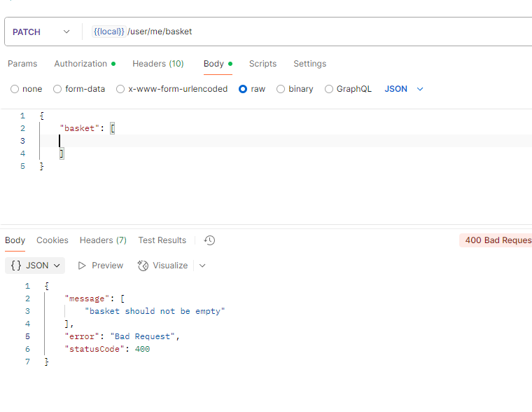Click the "Bad Request" error value
The image size is (532, 412).
[x=143, y=336]
